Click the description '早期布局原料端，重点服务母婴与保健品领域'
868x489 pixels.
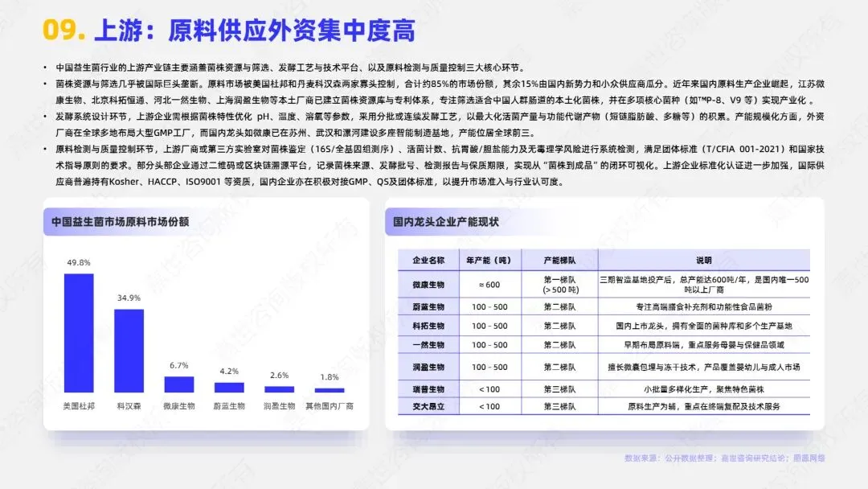pos(704,345)
